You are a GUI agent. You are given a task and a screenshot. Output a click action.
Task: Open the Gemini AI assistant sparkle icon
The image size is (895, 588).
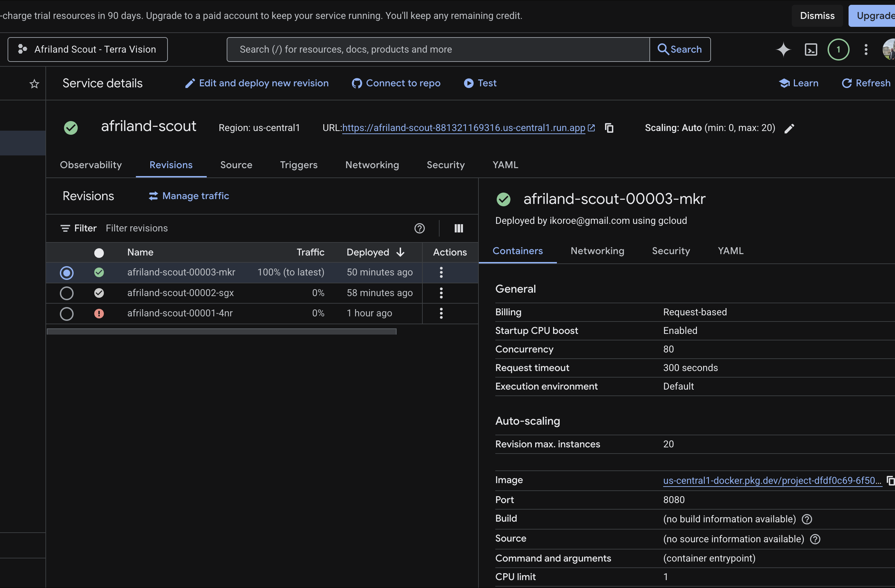(783, 49)
